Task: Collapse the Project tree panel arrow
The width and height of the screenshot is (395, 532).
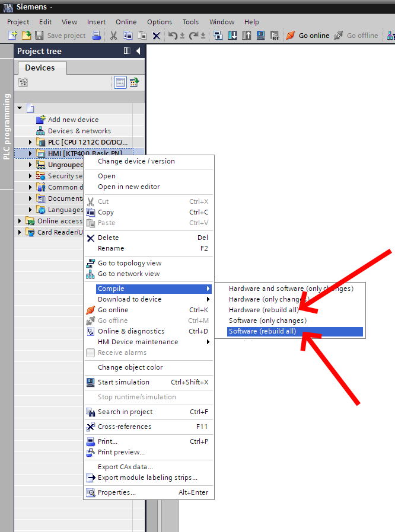Action: coord(138,51)
